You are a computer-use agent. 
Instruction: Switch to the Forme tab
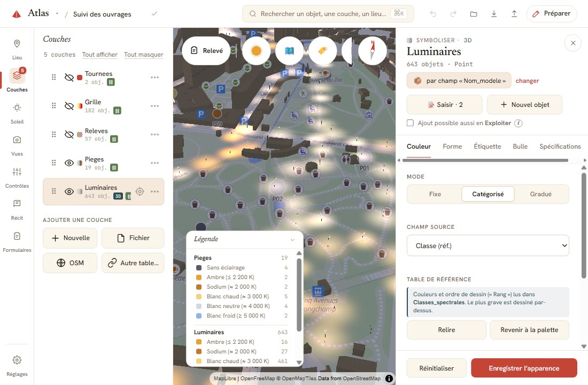[x=452, y=147]
